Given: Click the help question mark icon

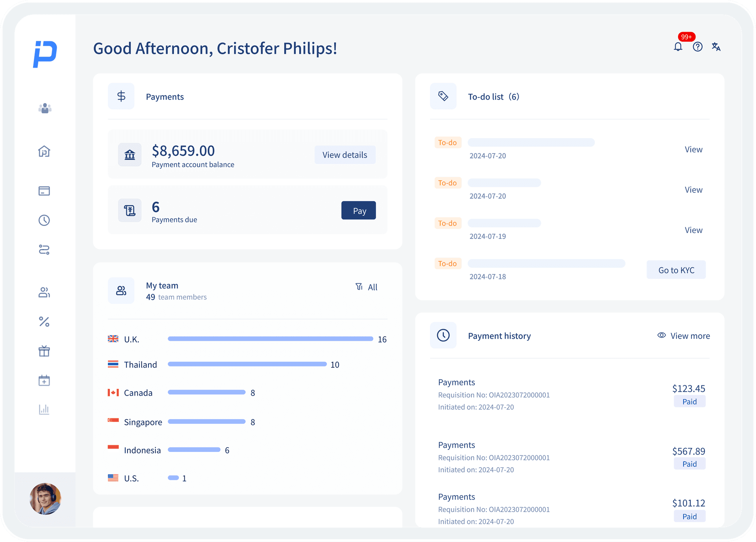Looking at the screenshot, I should coord(698,47).
